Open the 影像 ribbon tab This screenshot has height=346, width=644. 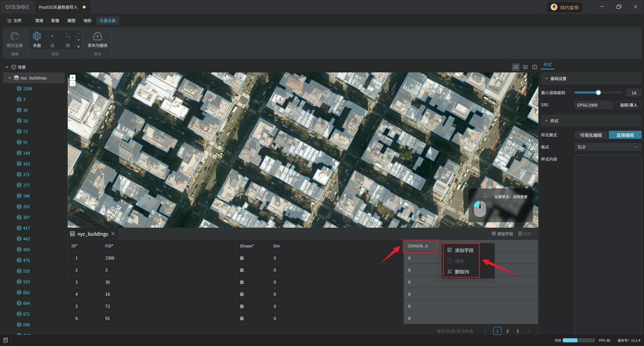(x=55, y=21)
